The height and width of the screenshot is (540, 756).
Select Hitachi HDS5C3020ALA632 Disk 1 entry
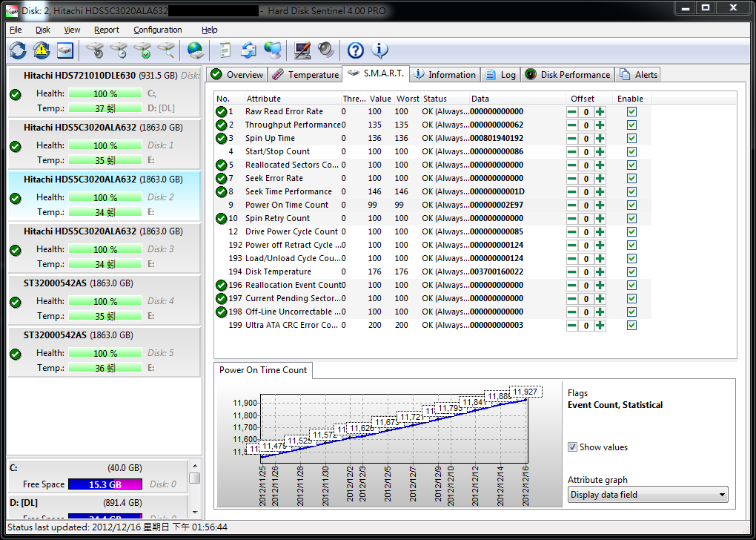click(x=105, y=144)
